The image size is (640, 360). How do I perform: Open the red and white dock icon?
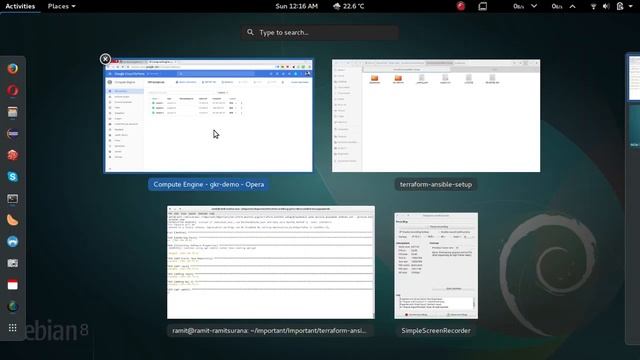[13, 285]
